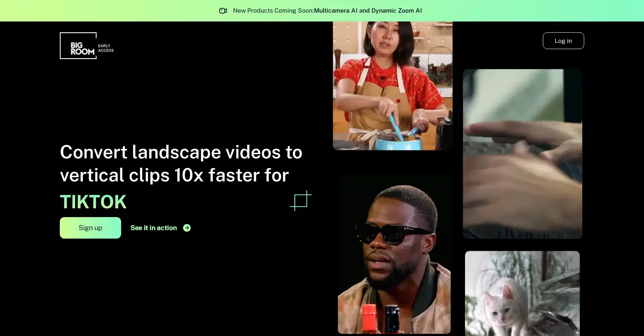
Task: Open the See it in action link
Action: coord(154,228)
